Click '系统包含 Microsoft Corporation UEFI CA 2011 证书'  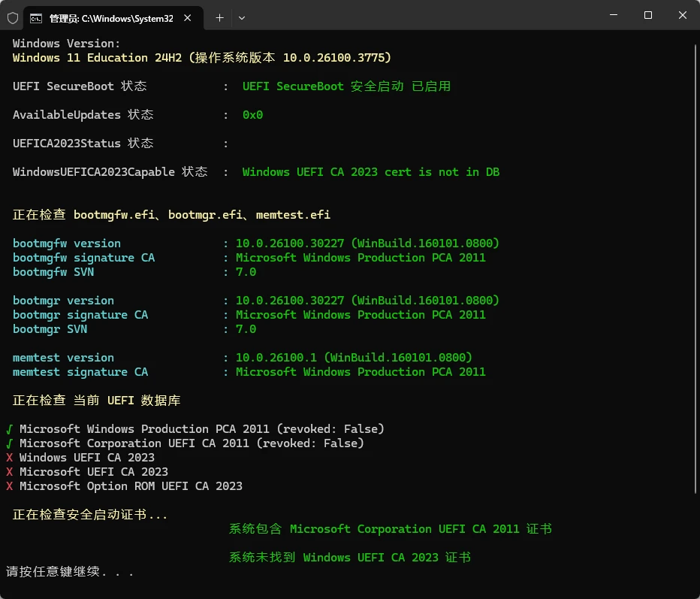390,529
